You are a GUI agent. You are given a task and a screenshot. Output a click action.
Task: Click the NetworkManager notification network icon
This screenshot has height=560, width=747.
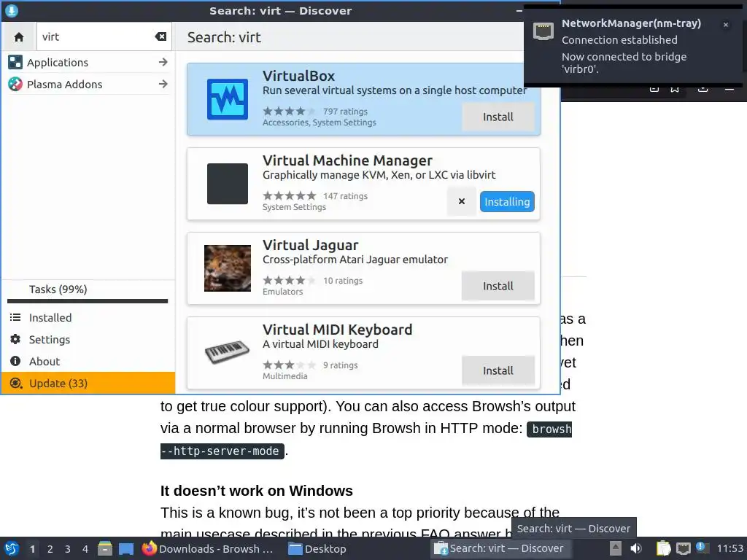click(x=543, y=31)
